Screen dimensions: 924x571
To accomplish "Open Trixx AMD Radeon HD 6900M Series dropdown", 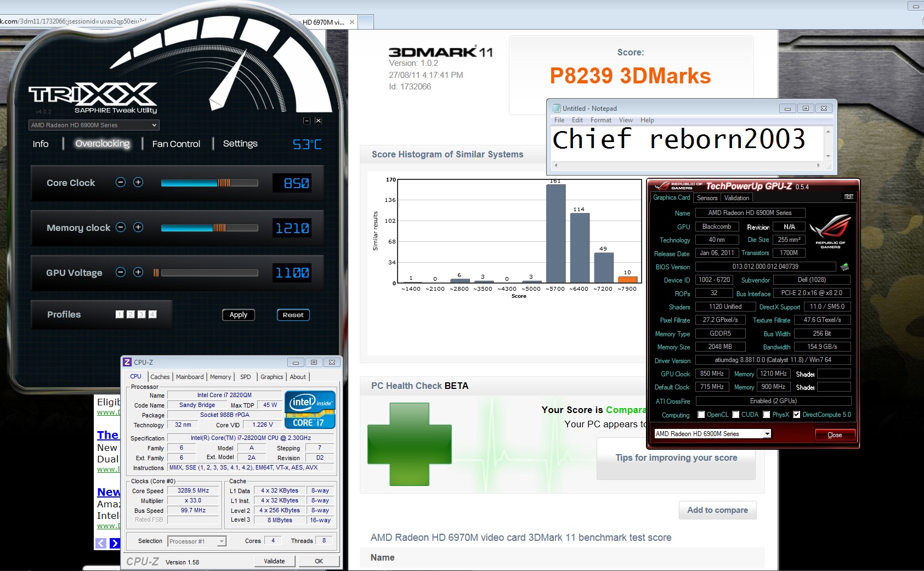I will coord(94,125).
